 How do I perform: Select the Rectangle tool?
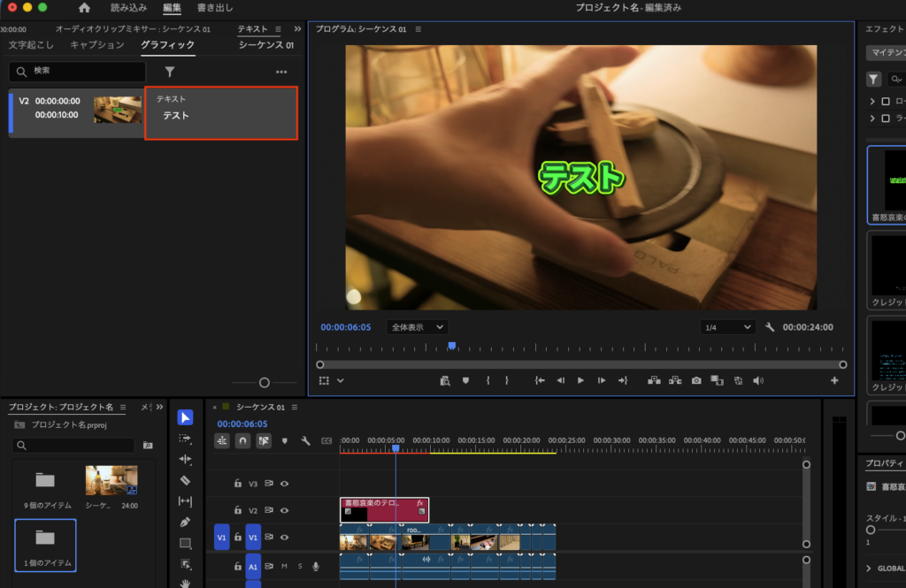click(x=185, y=543)
